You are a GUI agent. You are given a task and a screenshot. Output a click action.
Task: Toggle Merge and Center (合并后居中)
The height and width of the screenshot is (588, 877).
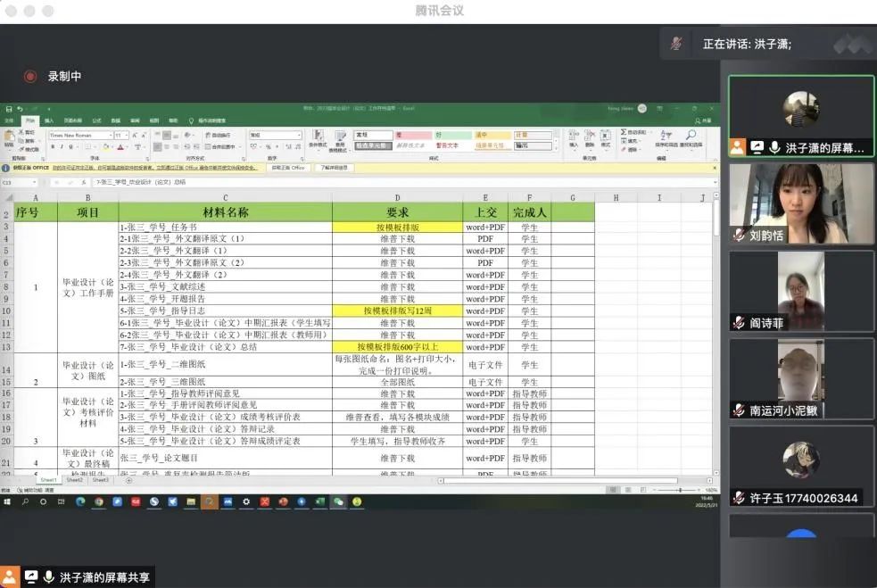coord(220,147)
